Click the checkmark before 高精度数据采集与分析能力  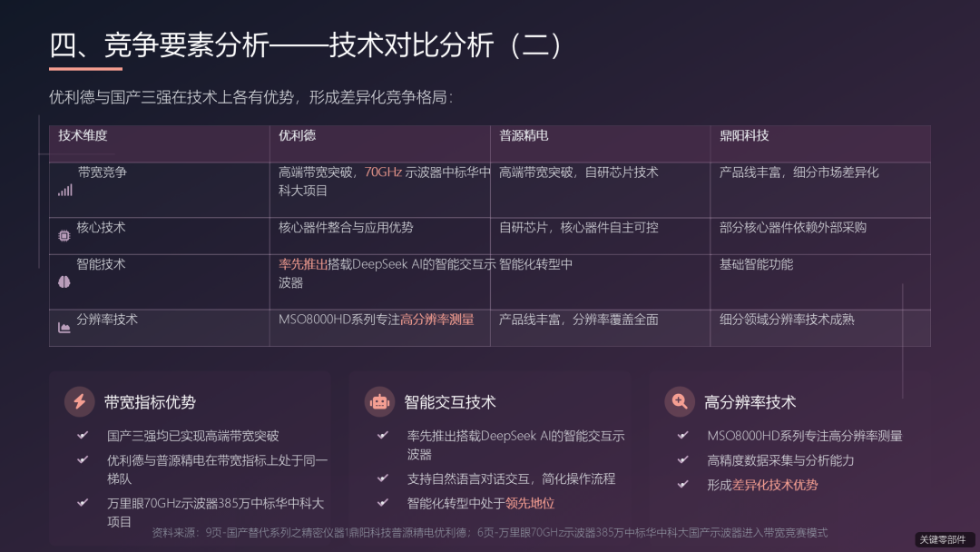(x=682, y=459)
